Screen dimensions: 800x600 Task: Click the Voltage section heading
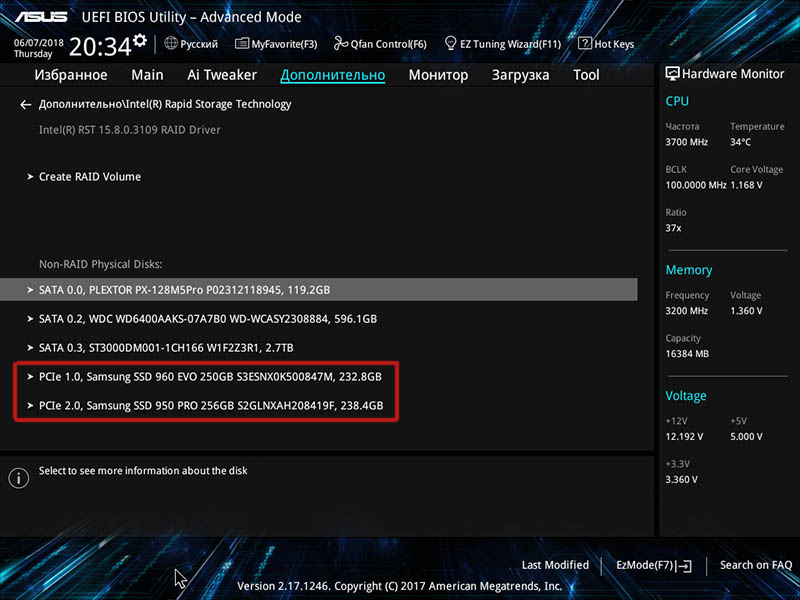686,396
